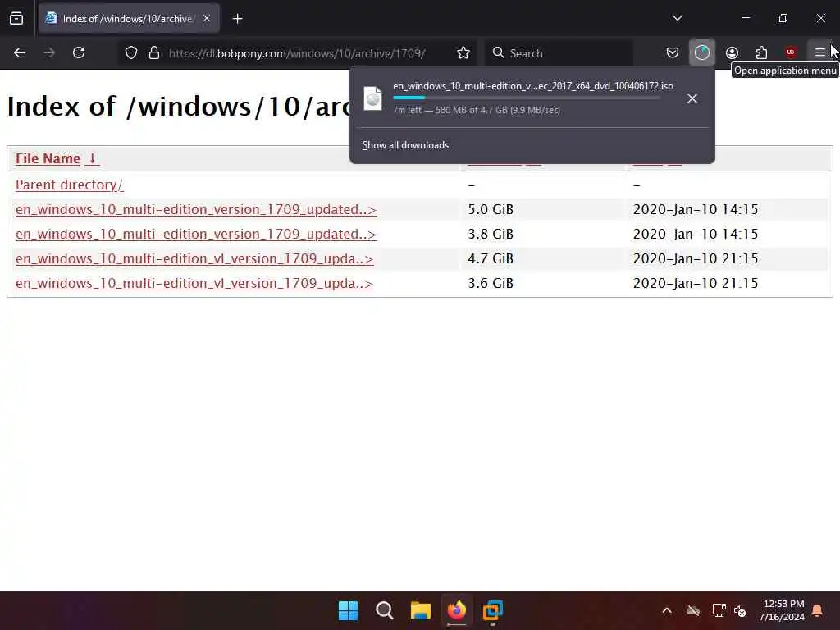840x630 pixels.
Task: Sort by File Name column header
Action: pyautogui.click(x=48, y=158)
